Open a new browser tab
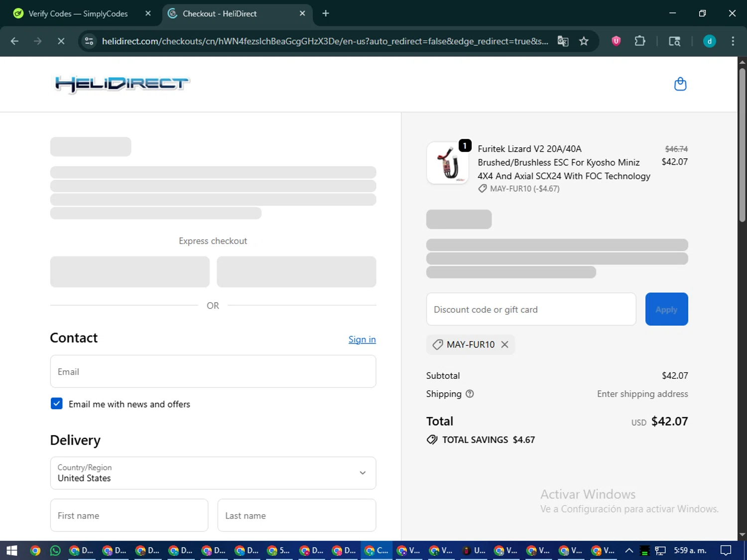The width and height of the screenshot is (747, 560). 326,13
